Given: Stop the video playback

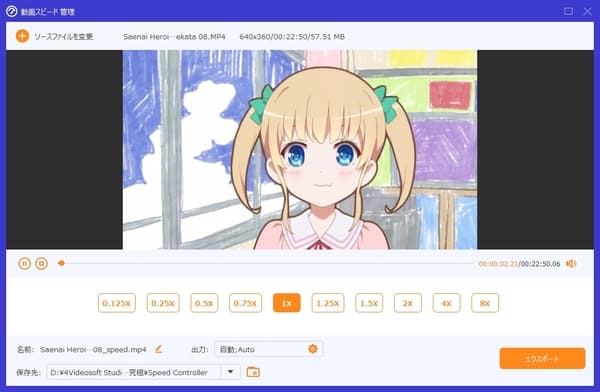Looking at the screenshot, I should point(42,264).
